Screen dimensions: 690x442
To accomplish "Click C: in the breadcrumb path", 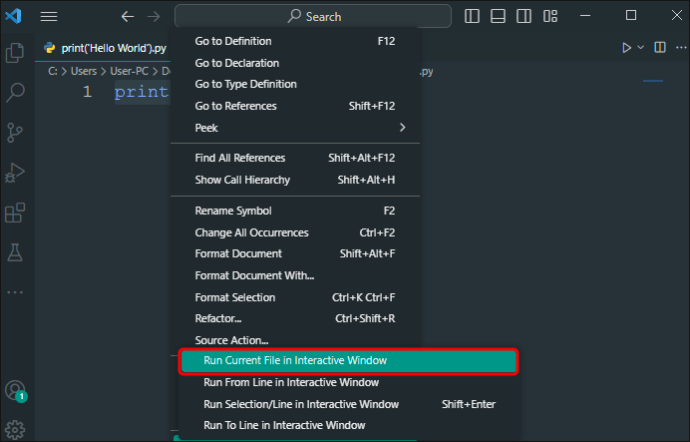I will [x=53, y=71].
